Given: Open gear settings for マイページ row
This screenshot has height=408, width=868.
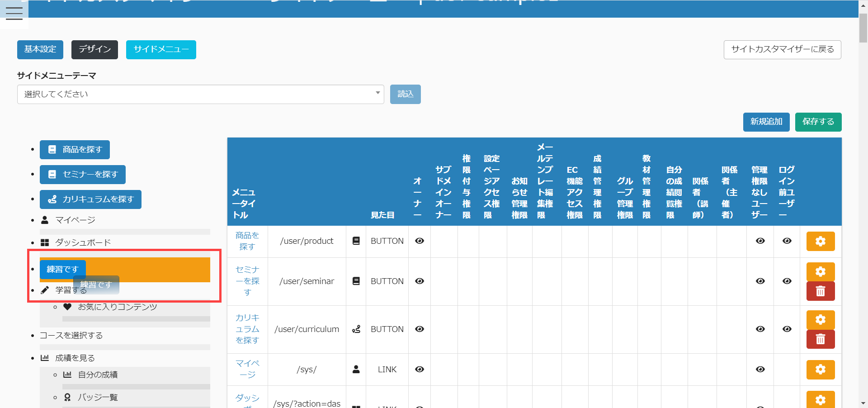Looking at the screenshot, I should pyautogui.click(x=820, y=370).
